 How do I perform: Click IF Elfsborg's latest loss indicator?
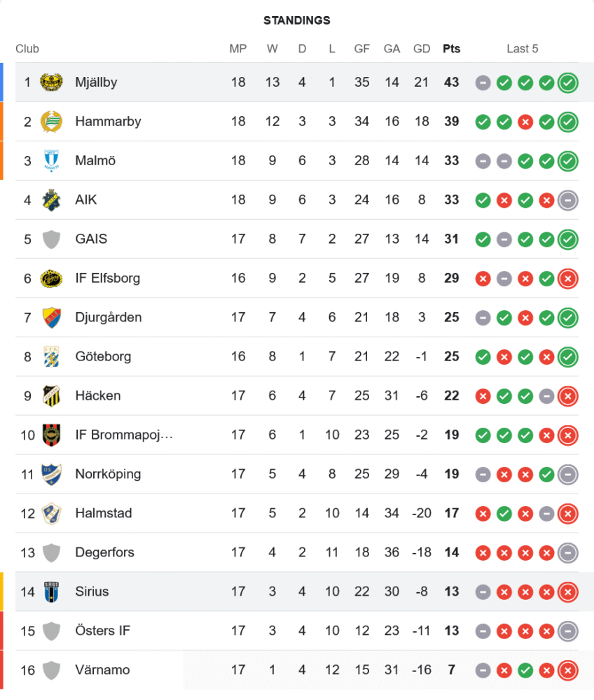[568, 279]
